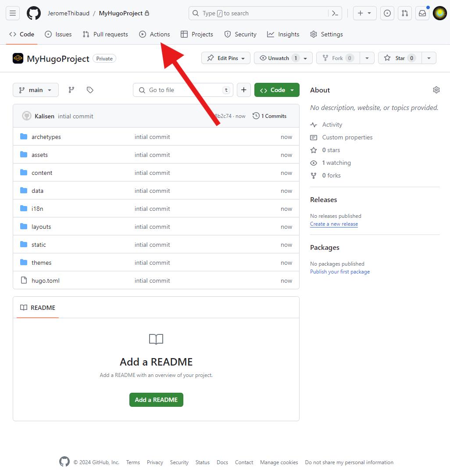Open the hamburger navigation menu
Viewport: 450px width, 476px height.
[x=13, y=13]
